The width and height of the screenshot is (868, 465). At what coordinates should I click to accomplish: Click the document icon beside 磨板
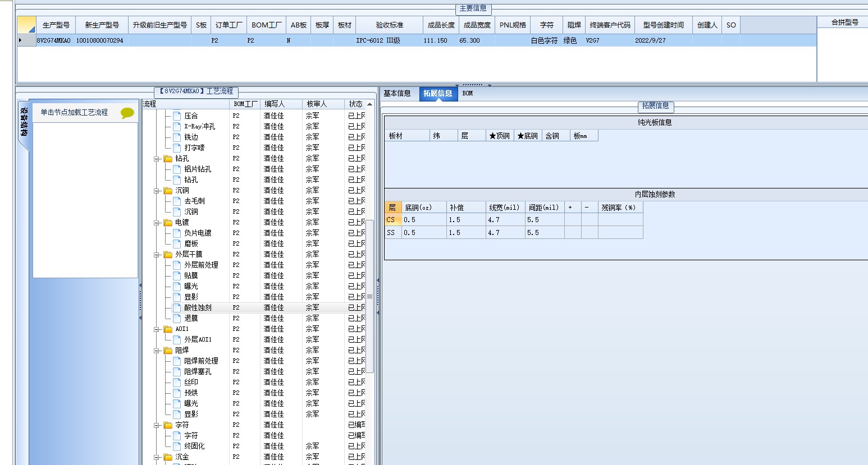click(x=177, y=243)
